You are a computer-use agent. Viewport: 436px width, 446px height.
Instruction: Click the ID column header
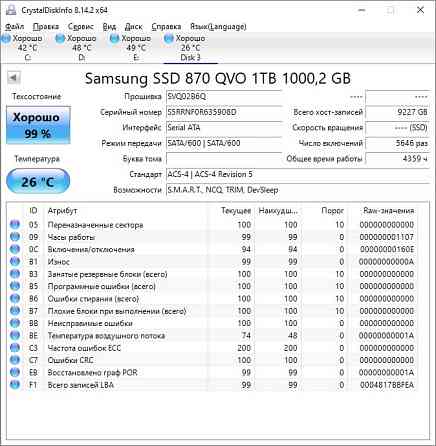[33, 211]
